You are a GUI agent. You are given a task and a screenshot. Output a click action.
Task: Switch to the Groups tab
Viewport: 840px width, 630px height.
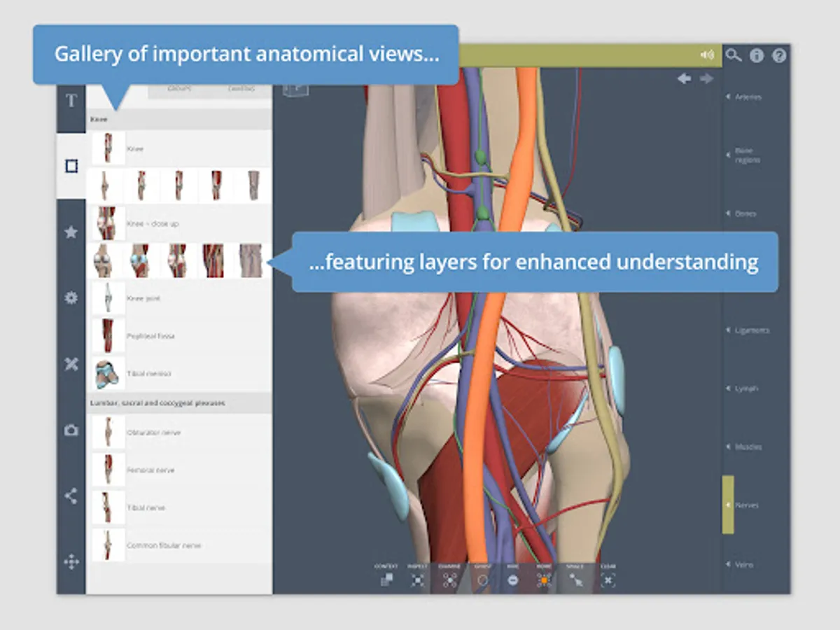(180, 90)
